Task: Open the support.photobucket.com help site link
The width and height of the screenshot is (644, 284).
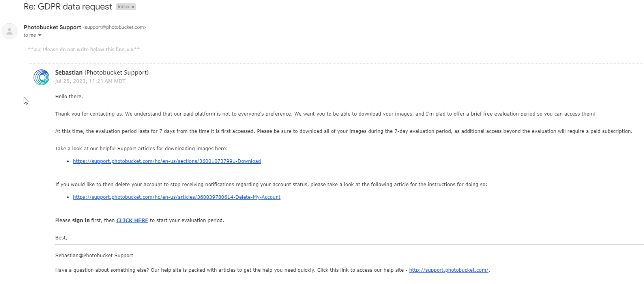Action: [448, 270]
